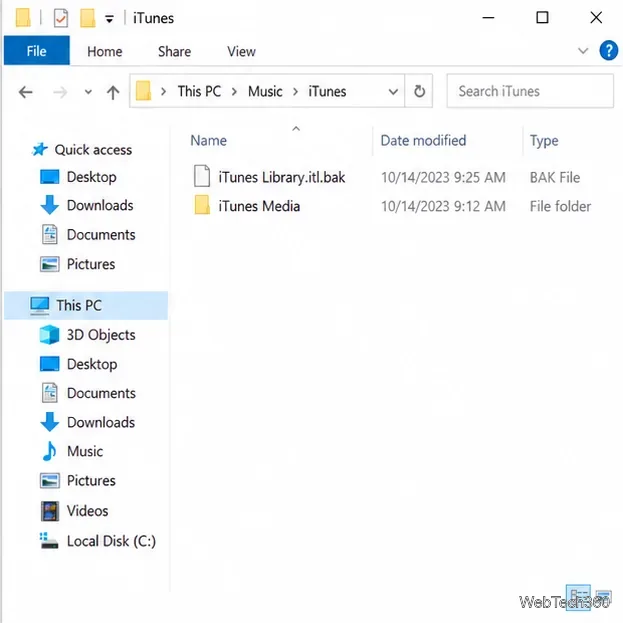Click the New folder quick access icon
Viewport: 623px width, 623px height.
coord(87,18)
